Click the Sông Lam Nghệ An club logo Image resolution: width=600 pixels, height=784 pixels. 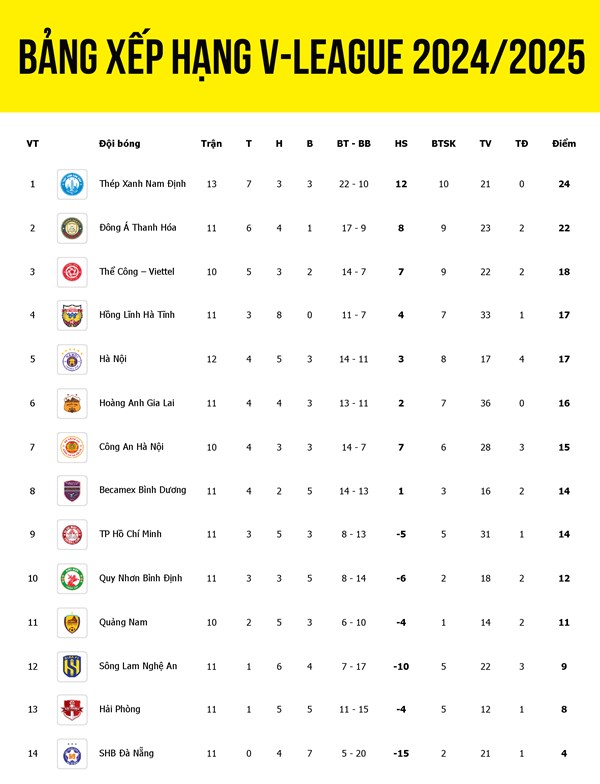pos(72,666)
